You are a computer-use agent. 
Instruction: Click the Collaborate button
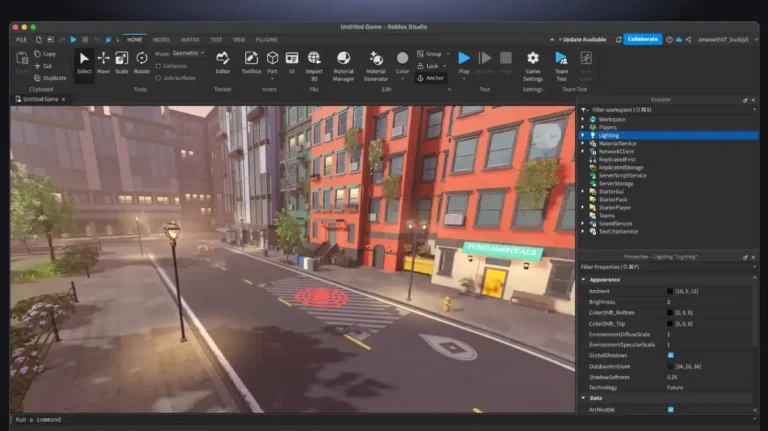click(x=643, y=39)
